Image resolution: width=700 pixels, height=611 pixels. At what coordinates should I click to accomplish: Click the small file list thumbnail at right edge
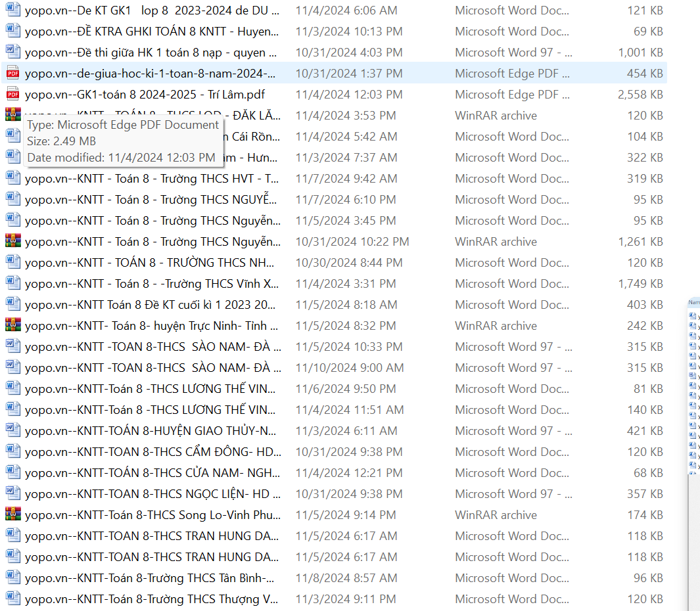pos(693,388)
